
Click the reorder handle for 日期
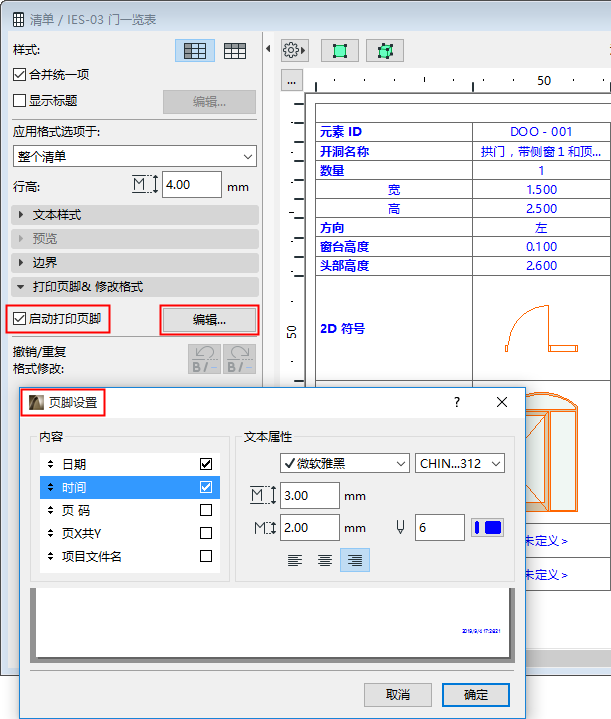click(50, 464)
